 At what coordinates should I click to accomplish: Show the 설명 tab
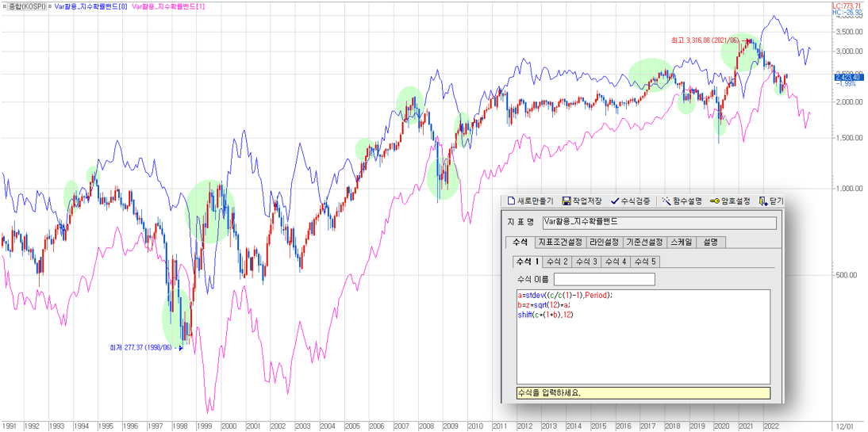pos(712,242)
